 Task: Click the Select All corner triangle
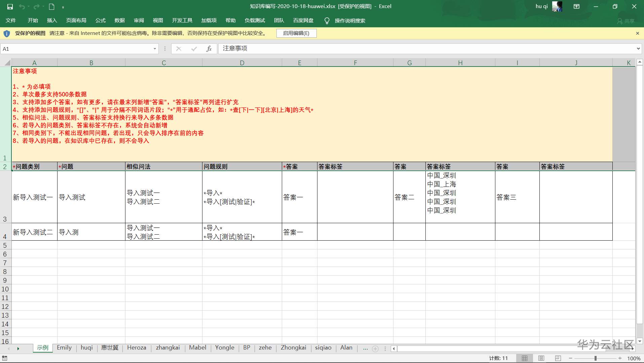pyautogui.click(x=7, y=63)
